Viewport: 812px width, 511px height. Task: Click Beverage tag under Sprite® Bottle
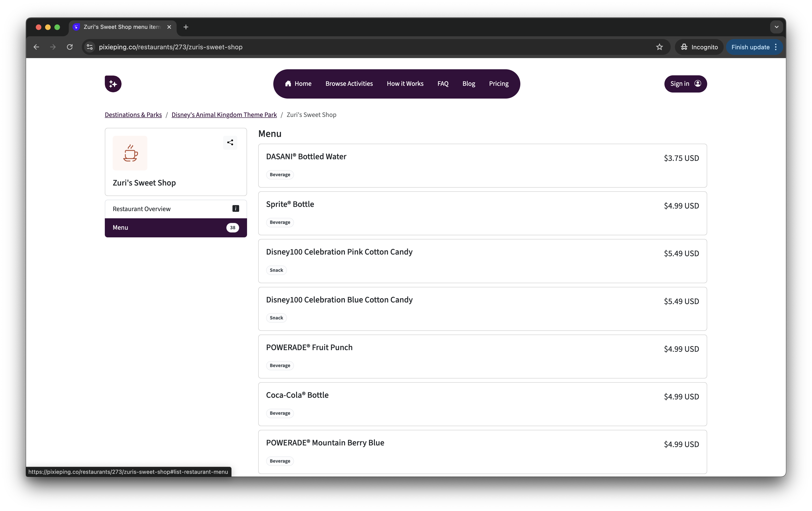(x=280, y=222)
